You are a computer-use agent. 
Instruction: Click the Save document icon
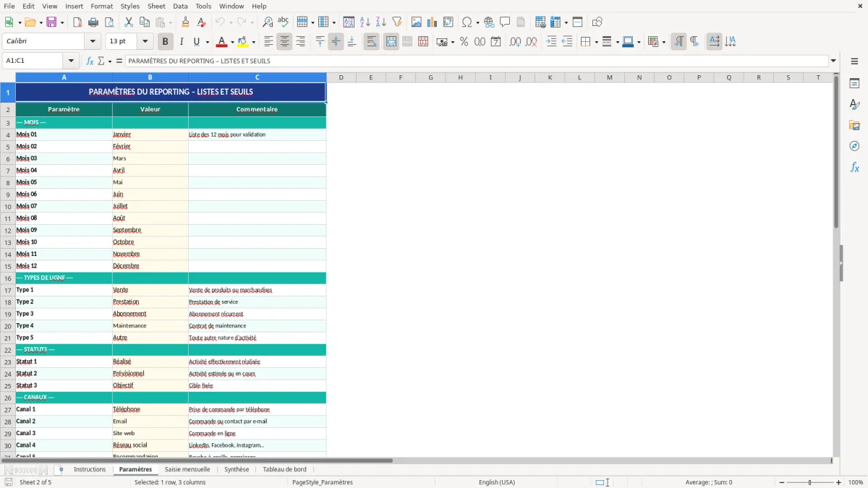click(x=51, y=22)
